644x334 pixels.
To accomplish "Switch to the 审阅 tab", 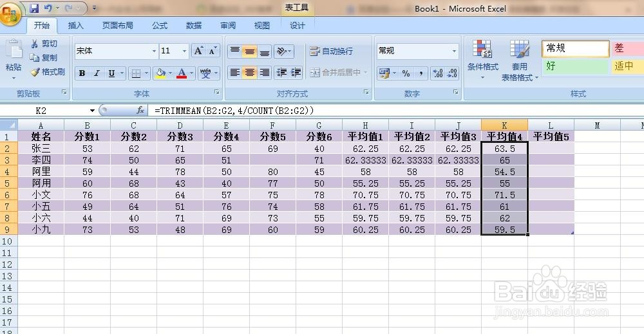I will tap(228, 26).
